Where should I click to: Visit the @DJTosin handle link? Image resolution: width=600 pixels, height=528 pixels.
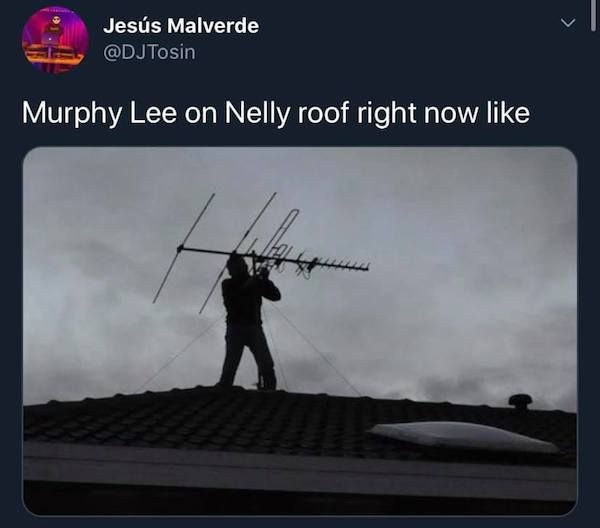tap(149, 52)
